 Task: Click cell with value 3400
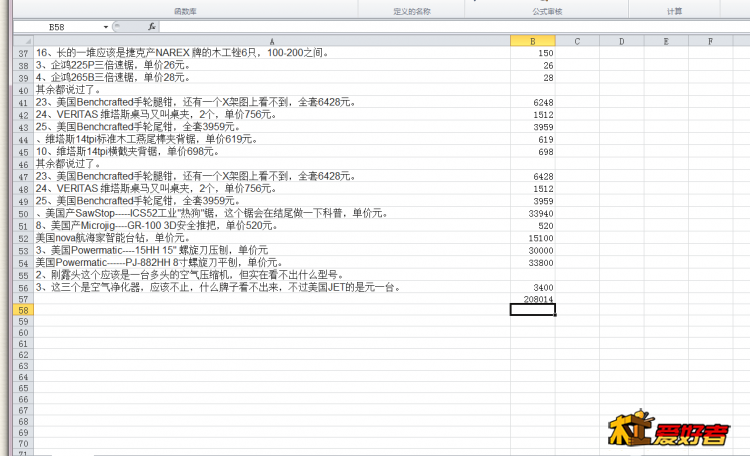532,288
